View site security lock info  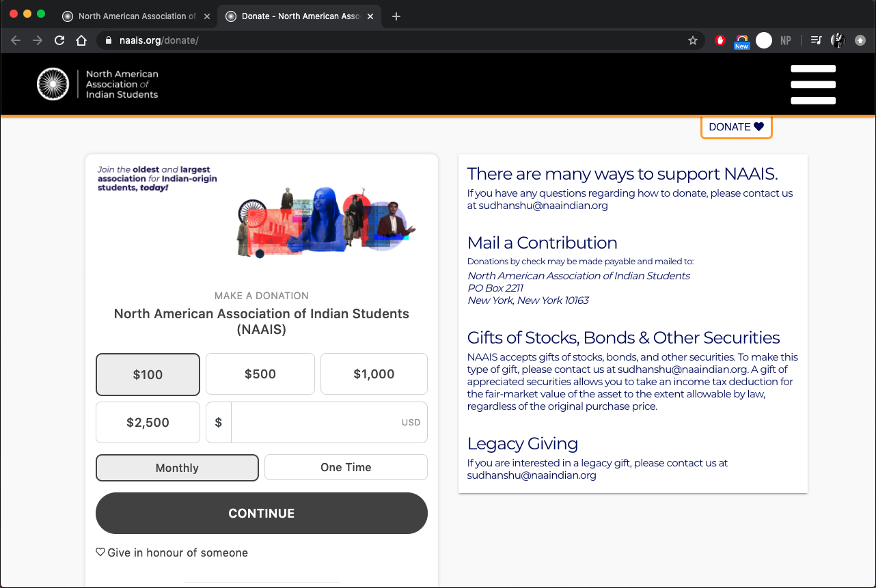(109, 40)
